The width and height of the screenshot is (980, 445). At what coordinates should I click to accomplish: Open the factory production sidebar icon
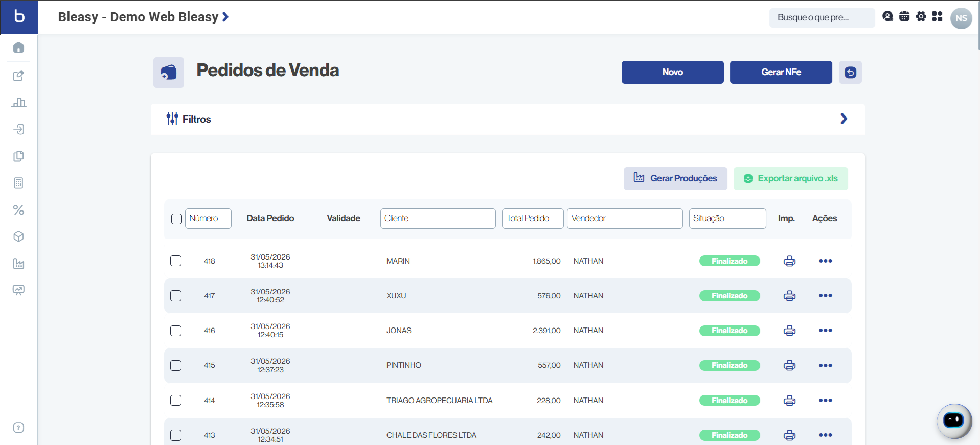[x=18, y=264]
